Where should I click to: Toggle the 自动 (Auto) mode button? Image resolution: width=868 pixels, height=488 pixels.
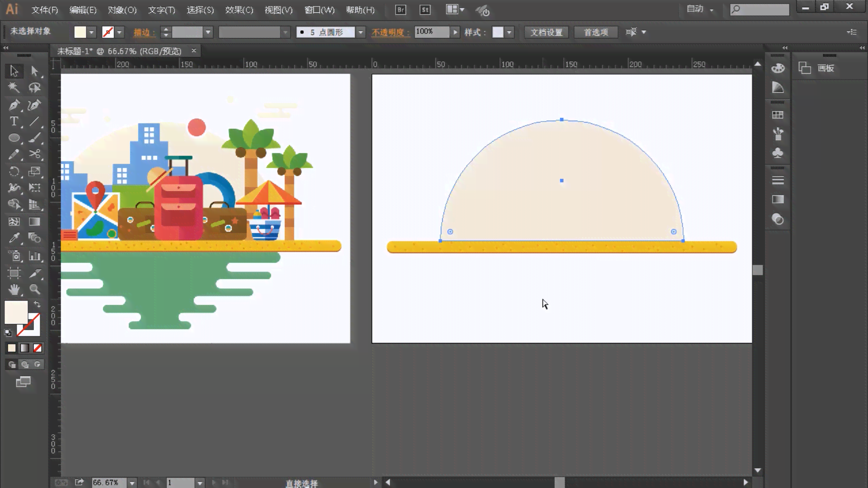tap(698, 9)
